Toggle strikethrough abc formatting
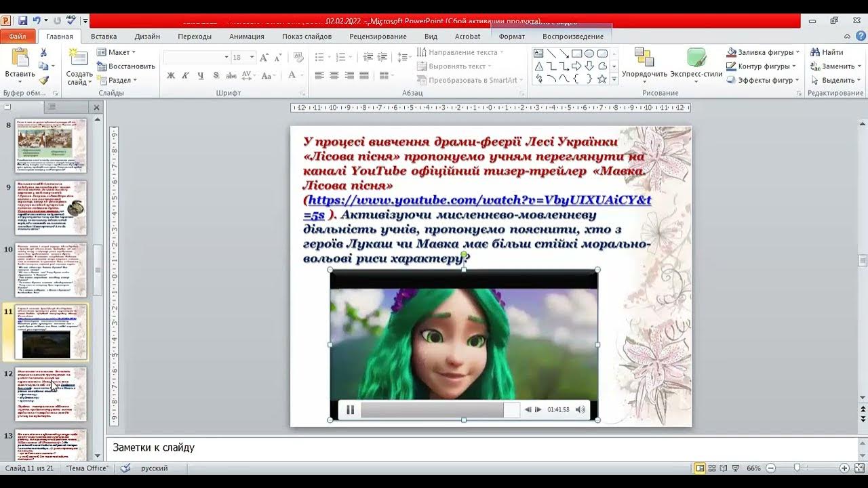Screen dimensions: 868x488 click(x=231, y=75)
